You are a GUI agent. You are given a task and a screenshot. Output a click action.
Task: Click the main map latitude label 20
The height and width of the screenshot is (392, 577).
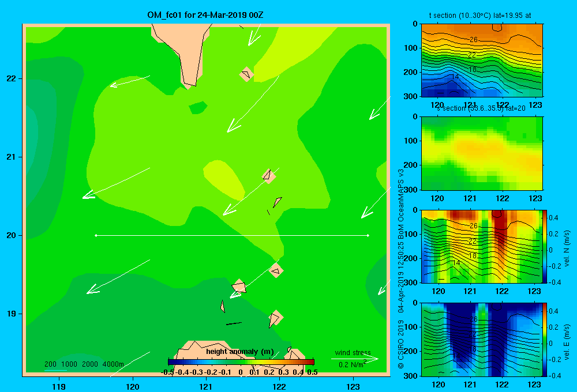(x=12, y=235)
